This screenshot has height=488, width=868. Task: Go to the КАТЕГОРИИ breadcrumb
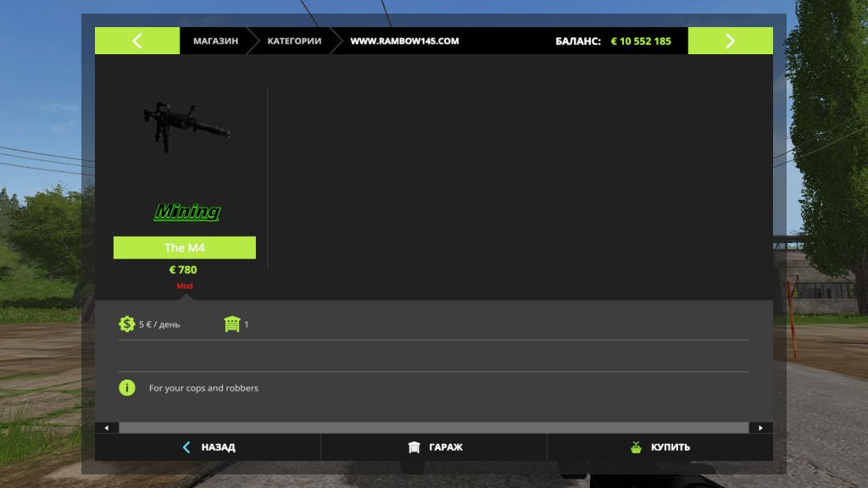[x=294, y=41]
